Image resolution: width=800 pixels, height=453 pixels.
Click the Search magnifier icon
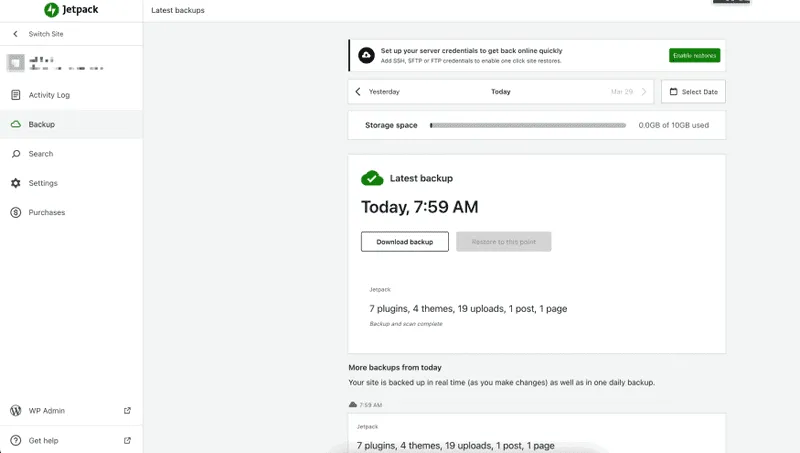tap(16, 154)
